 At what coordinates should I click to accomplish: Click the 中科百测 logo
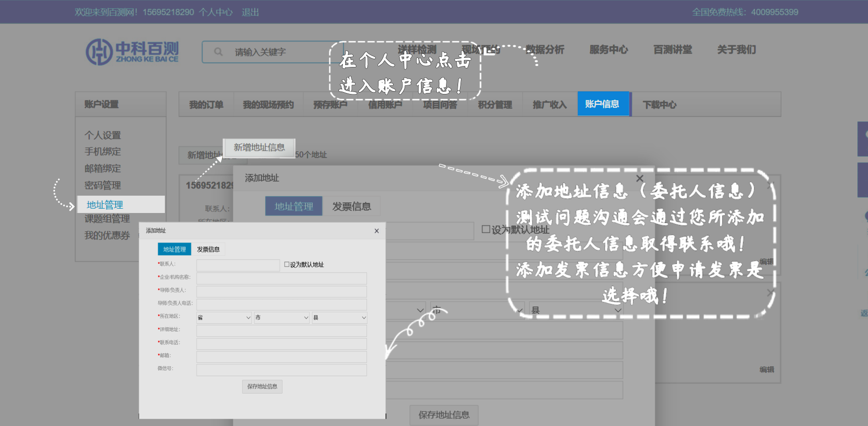(132, 52)
